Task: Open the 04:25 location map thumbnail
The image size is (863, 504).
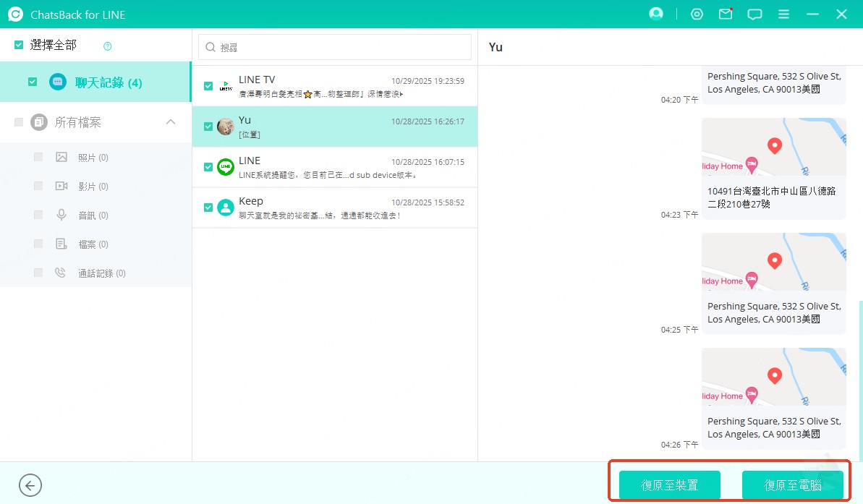Action: pyautogui.click(x=774, y=262)
